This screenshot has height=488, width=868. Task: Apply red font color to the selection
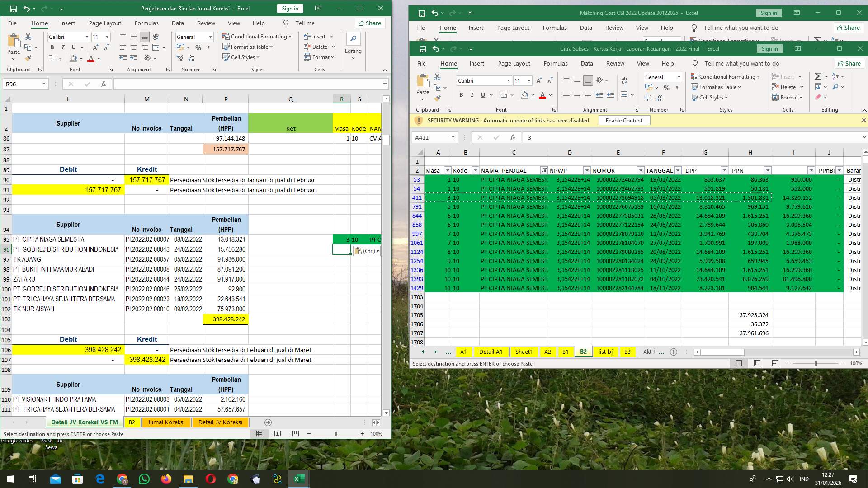543,95
